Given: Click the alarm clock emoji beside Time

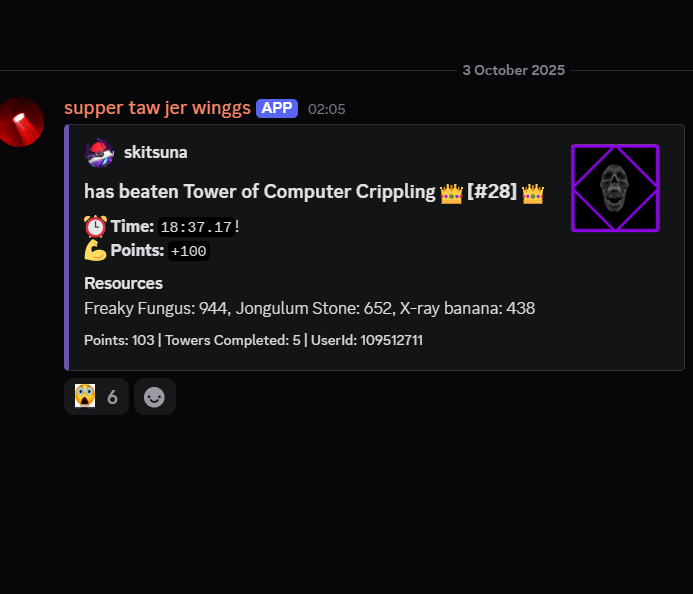Looking at the screenshot, I should point(95,227).
